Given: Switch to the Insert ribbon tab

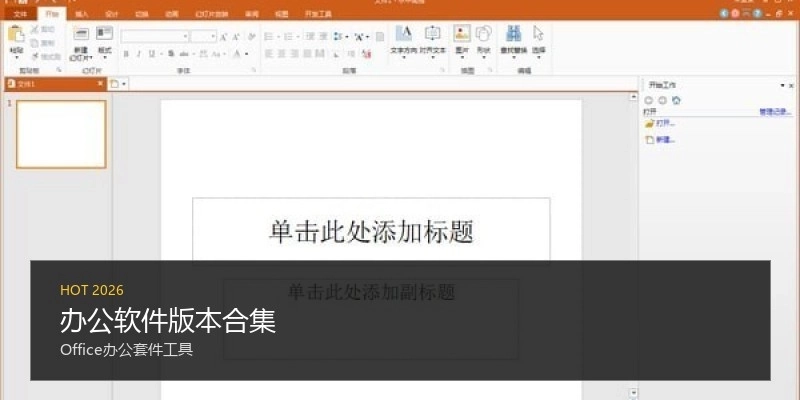Looking at the screenshot, I should pos(82,14).
